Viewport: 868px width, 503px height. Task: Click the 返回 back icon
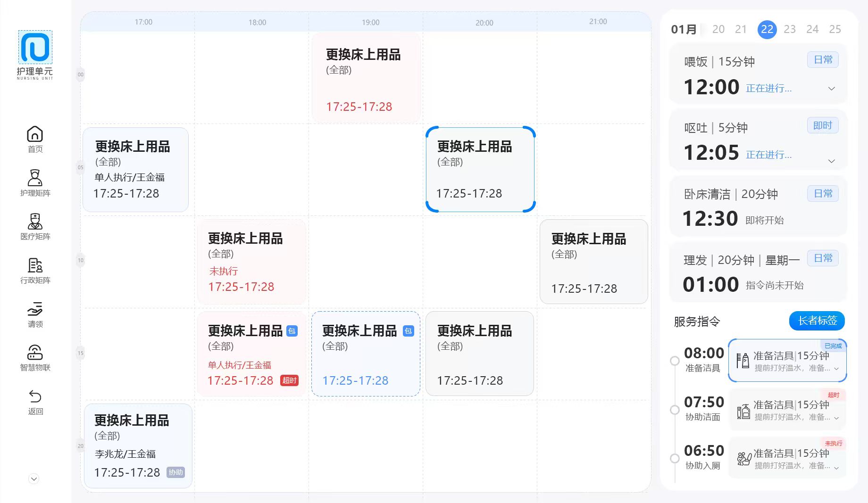click(35, 396)
